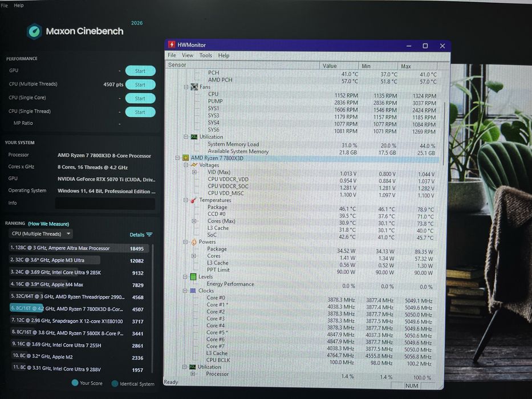Collapse the AMD Ryzen 7 7800X3D node
This screenshot has width=532, height=399.
point(177,158)
